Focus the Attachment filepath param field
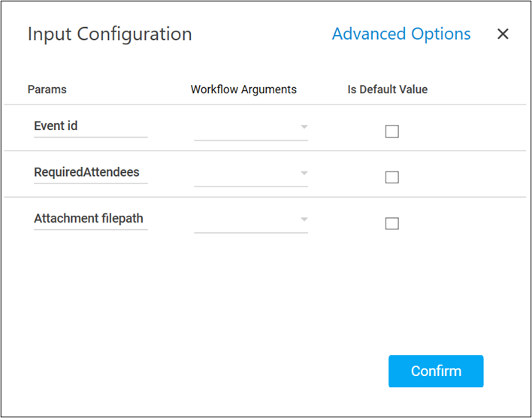This screenshot has width=532, height=418. point(90,219)
